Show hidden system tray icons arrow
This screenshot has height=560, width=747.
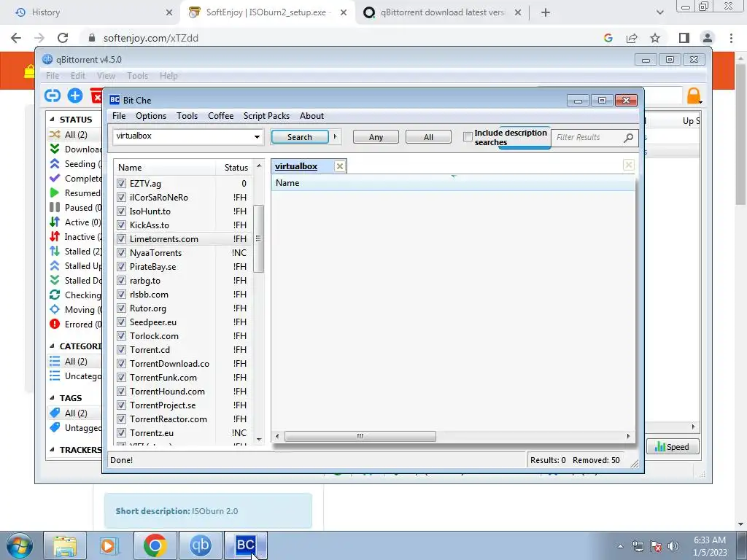620,546
